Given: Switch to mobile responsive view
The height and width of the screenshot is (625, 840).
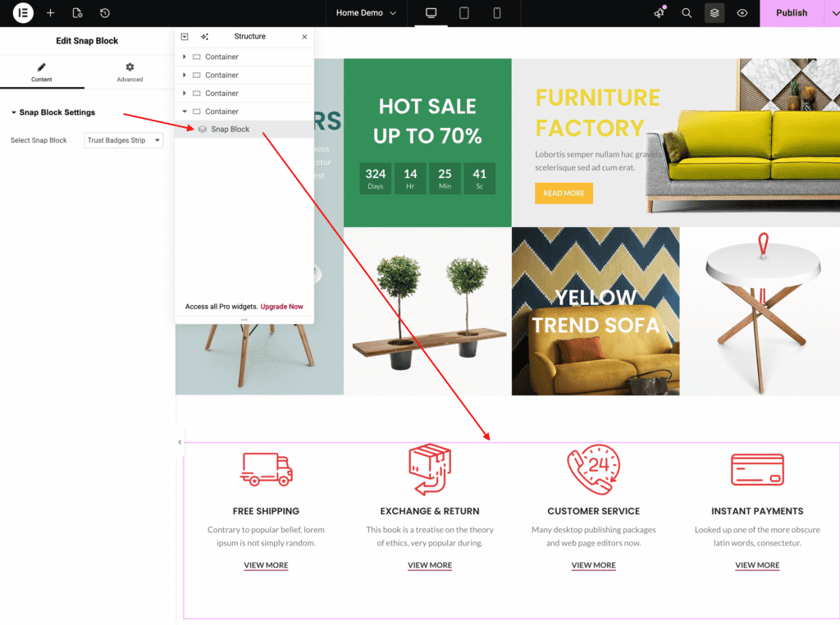Looking at the screenshot, I should pyautogui.click(x=497, y=13).
